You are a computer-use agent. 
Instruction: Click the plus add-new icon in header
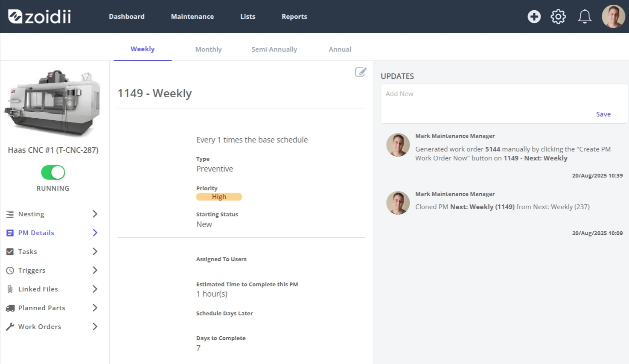point(534,17)
